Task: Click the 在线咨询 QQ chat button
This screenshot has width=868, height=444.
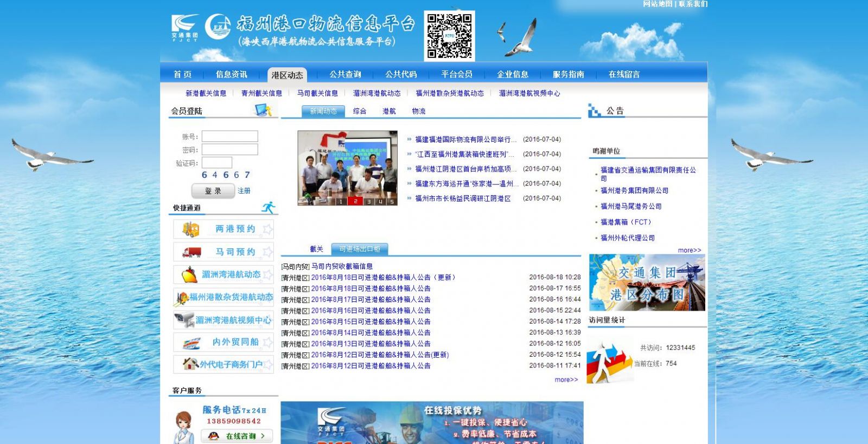Action: [x=237, y=436]
